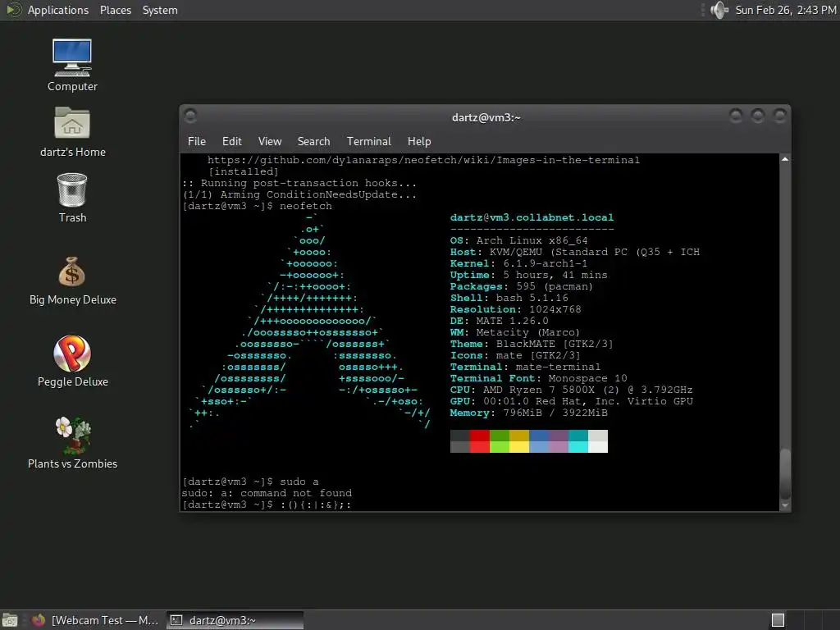Viewport: 840px width, 630px height.
Task: Open the System menu
Action: [x=160, y=10]
